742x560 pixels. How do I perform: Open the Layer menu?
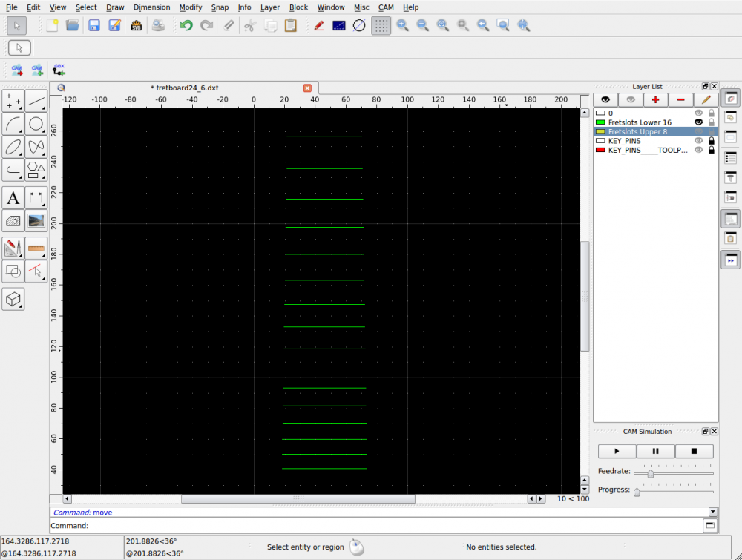tap(270, 7)
